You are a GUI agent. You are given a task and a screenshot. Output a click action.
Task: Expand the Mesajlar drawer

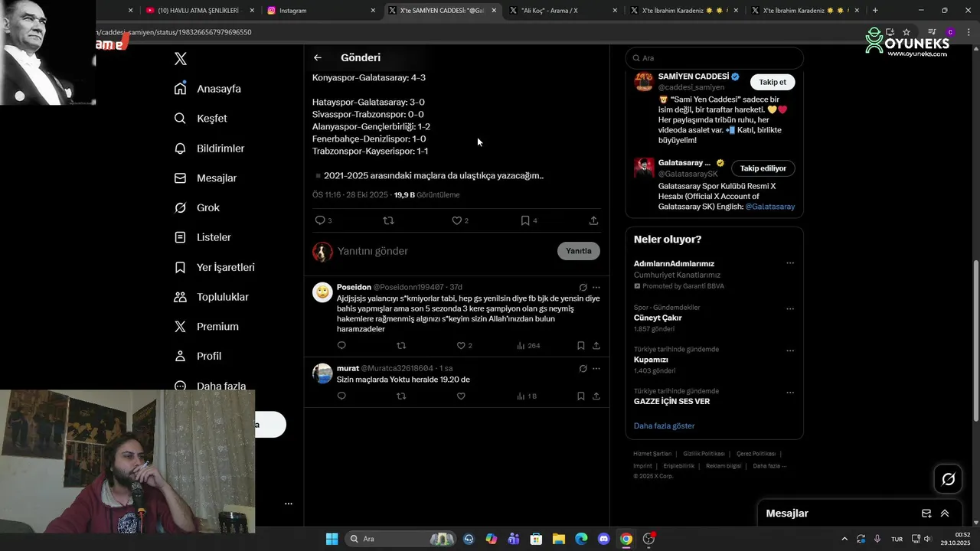tap(945, 514)
